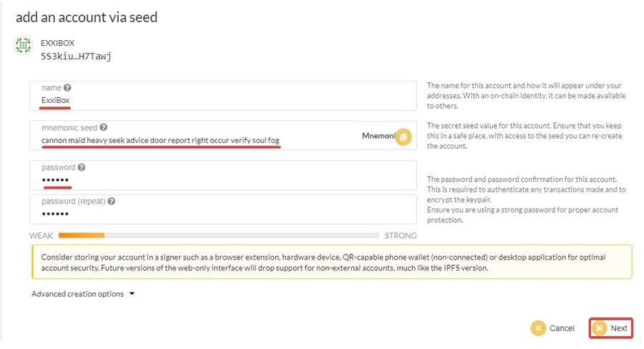Click the help icon for password (repeat)
The width and height of the screenshot is (644, 349).
[x=111, y=202]
